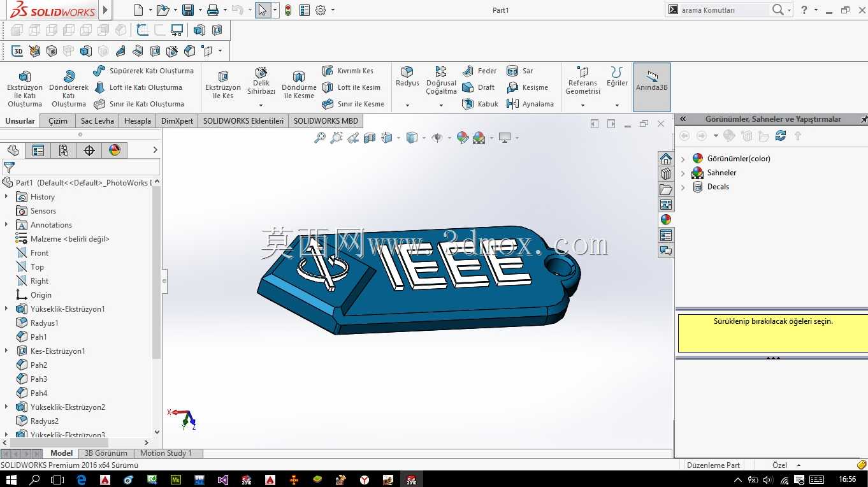The width and height of the screenshot is (868, 487).
Task: Open SOLIDWORKS MBD tab
Action: [x=326, y=121]
